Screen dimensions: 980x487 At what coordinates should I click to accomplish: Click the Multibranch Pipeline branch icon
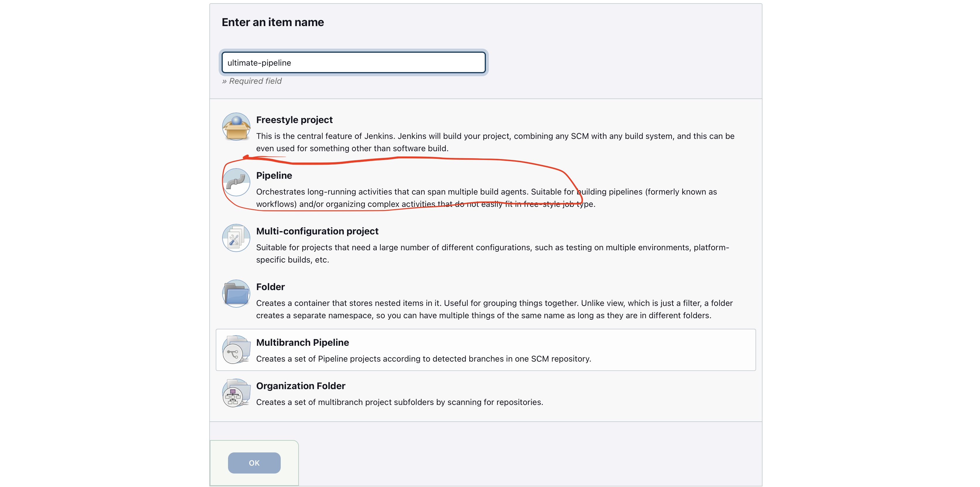(236, 350)
